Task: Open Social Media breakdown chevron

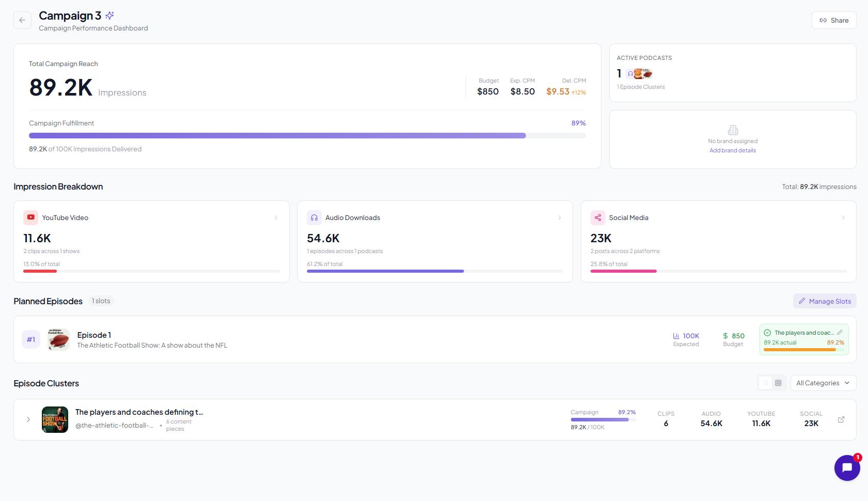Action: tap(843, 217)
